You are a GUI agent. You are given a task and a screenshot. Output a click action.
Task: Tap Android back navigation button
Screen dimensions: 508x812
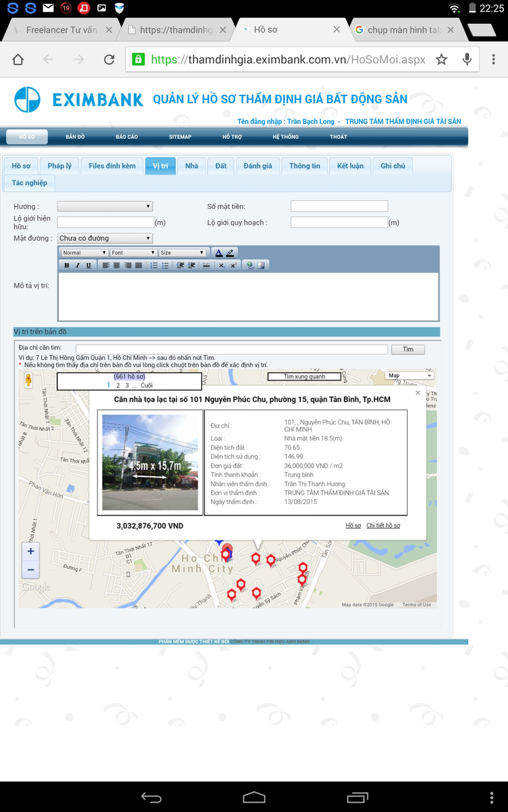[x=151, y=798]
